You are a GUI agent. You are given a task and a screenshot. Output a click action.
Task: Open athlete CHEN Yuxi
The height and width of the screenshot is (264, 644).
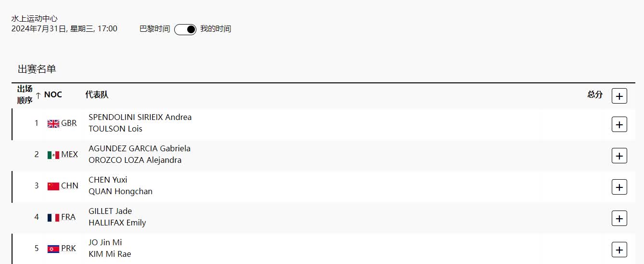coord(108,180)
